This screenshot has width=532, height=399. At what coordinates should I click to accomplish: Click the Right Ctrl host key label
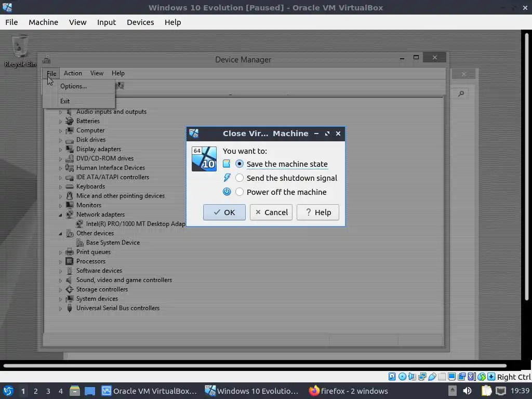tap(514, 377)
